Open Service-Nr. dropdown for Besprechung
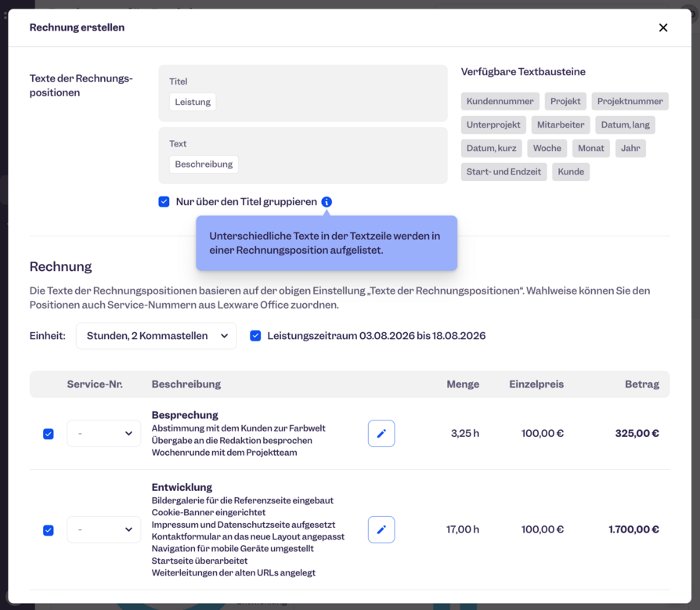 (103, 433)
